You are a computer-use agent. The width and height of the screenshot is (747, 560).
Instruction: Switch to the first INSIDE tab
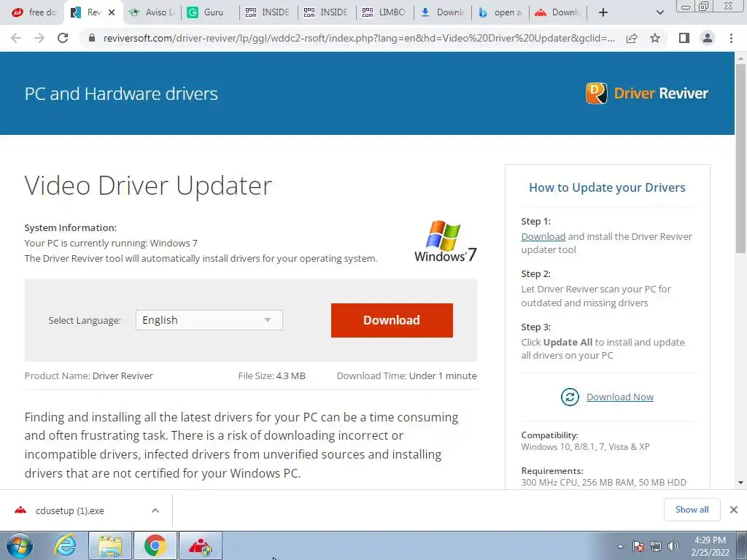click(x=268, y=12)
